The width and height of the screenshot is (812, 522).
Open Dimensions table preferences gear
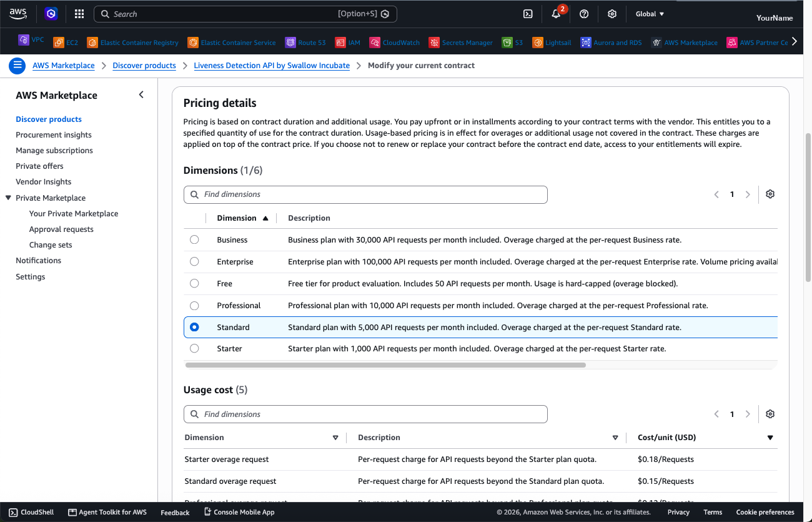point(770,194)
